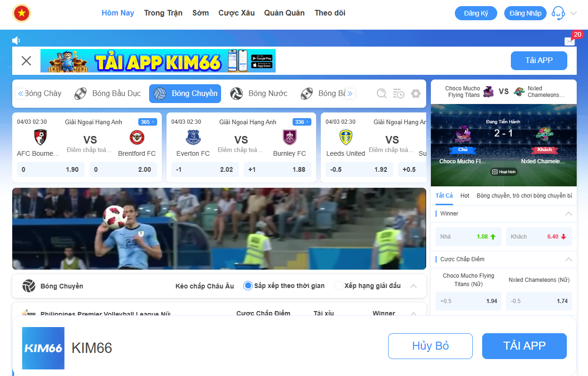Expand dropdown arrow next to headset
Screen dimensions: 588x376
pos(573,13)
